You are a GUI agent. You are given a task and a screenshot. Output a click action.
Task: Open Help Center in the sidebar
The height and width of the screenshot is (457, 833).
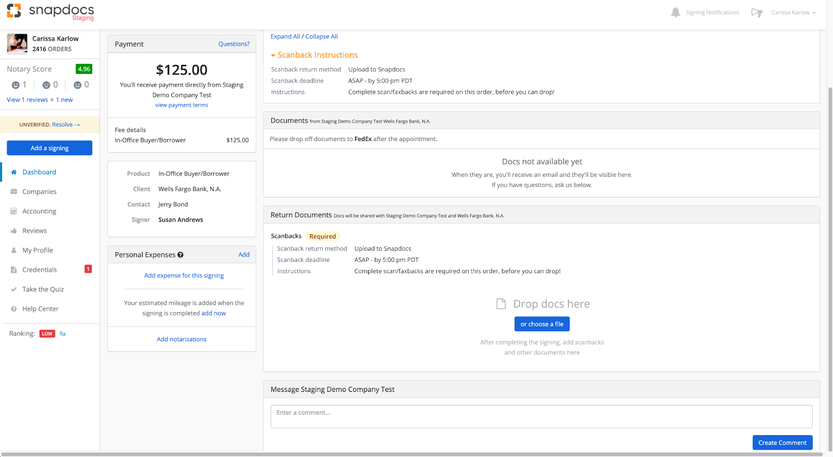(x=40, y=309)
